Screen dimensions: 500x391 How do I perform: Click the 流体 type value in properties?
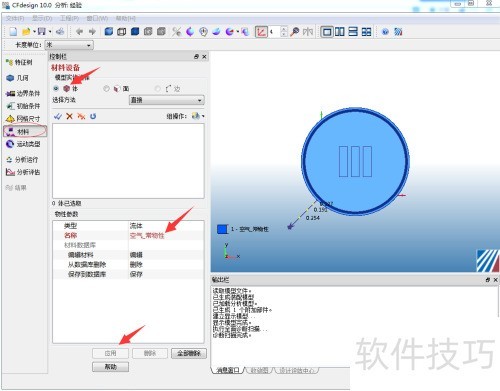point(136,226)
